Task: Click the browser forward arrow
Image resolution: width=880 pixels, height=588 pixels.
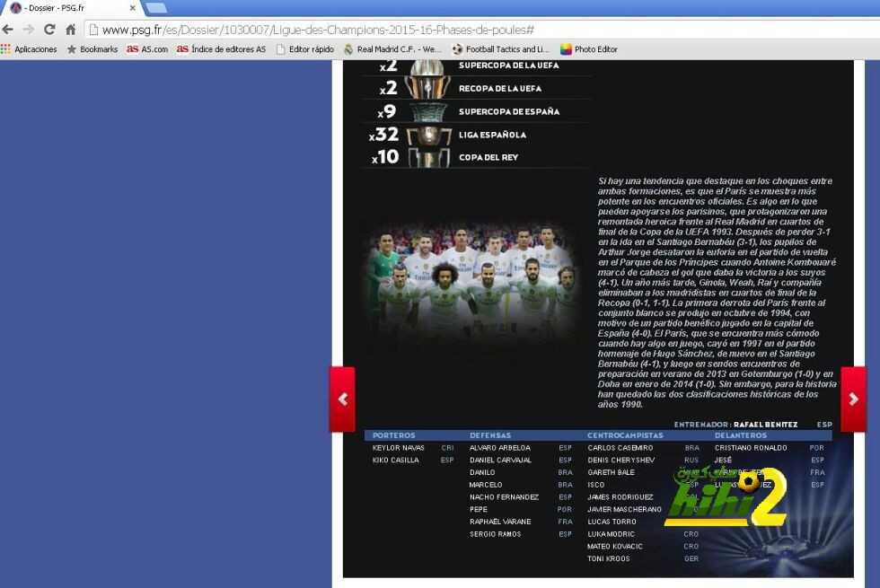Action: (x=28, y=29)
